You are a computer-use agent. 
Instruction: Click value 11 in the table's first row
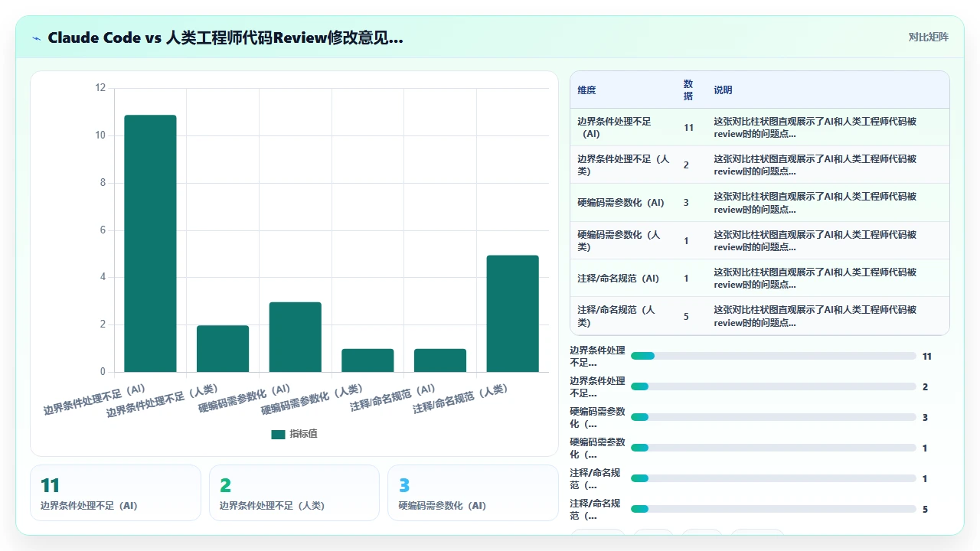point(688,128)
